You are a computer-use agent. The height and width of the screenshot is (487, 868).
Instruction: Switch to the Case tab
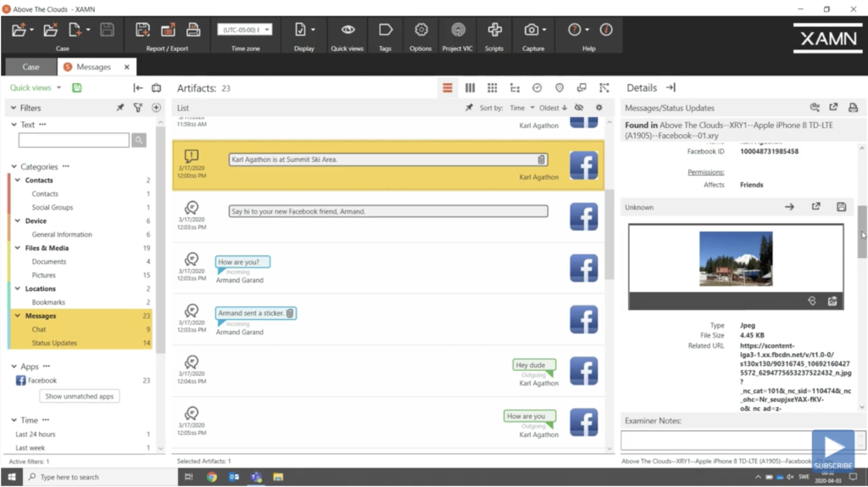[31, 66]
